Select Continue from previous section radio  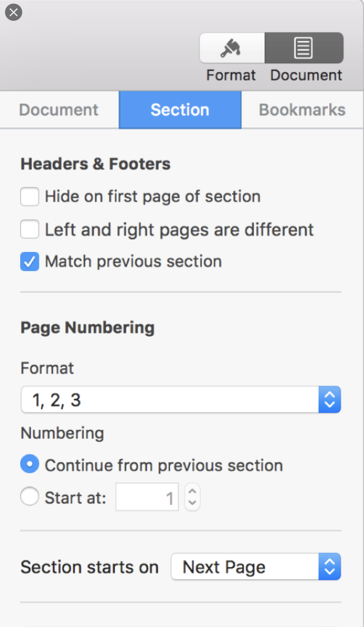30,464
